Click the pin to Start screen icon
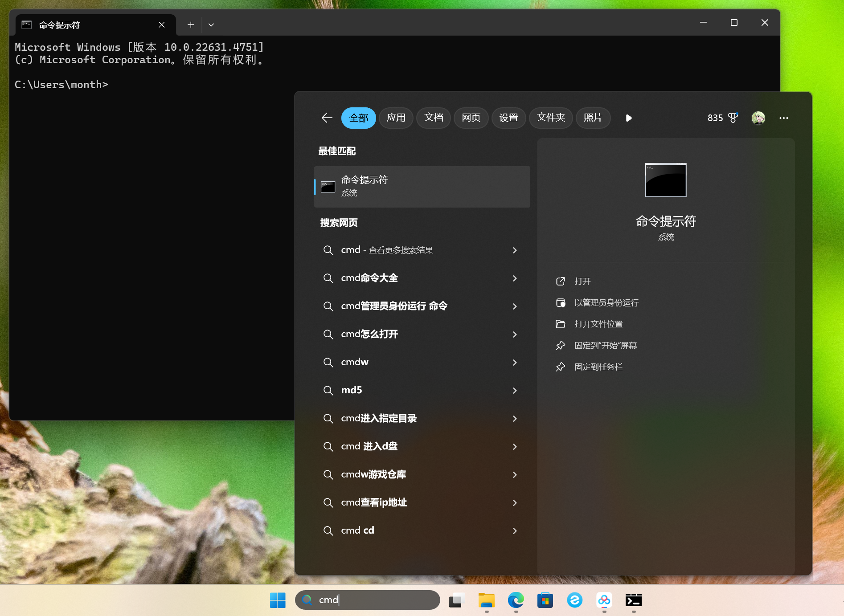Screen dimensions: 844x616 pyautogui.click(x=561, y=346)
